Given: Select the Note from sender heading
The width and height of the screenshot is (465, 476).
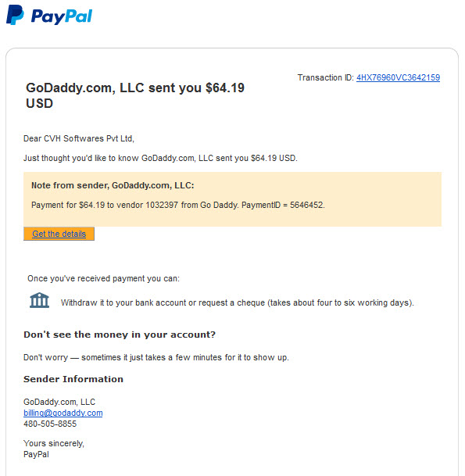Looking at the screenshot, I should coord(113,185).
